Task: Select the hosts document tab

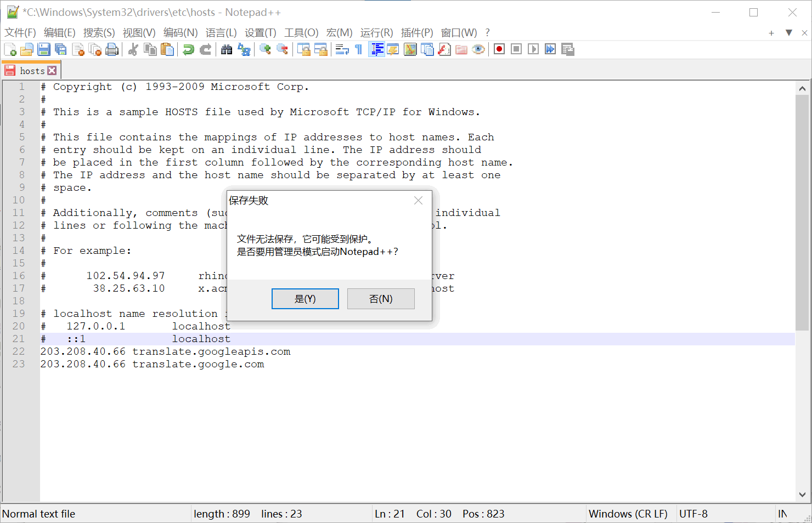Action: pos(31,71)
